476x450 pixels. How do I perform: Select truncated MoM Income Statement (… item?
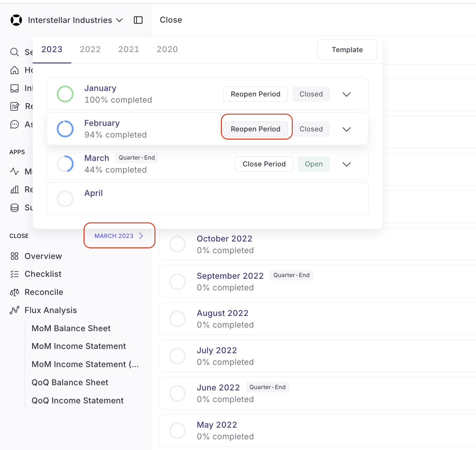click(85, 364)
